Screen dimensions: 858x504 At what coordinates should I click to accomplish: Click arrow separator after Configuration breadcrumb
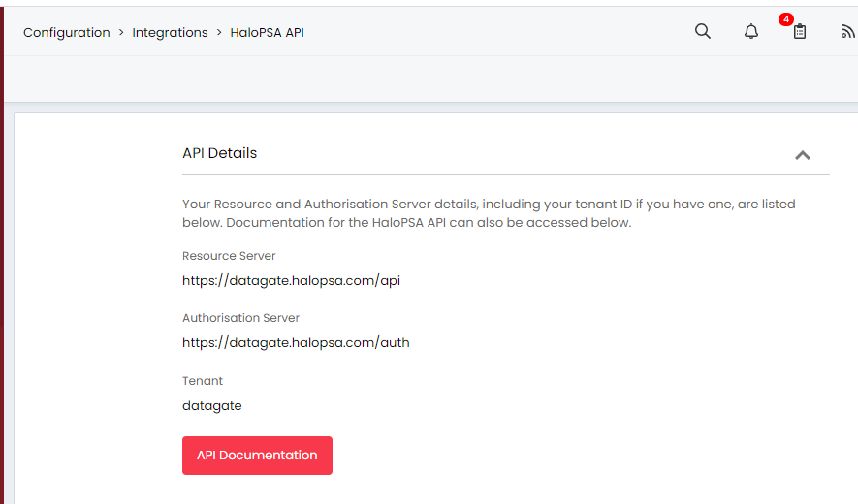121,33
